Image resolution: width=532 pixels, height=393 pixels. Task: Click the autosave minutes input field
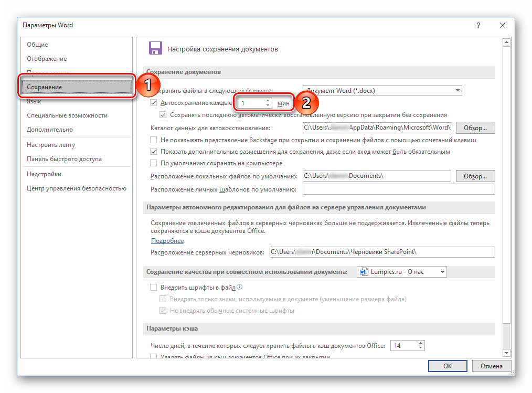(251, 103)
